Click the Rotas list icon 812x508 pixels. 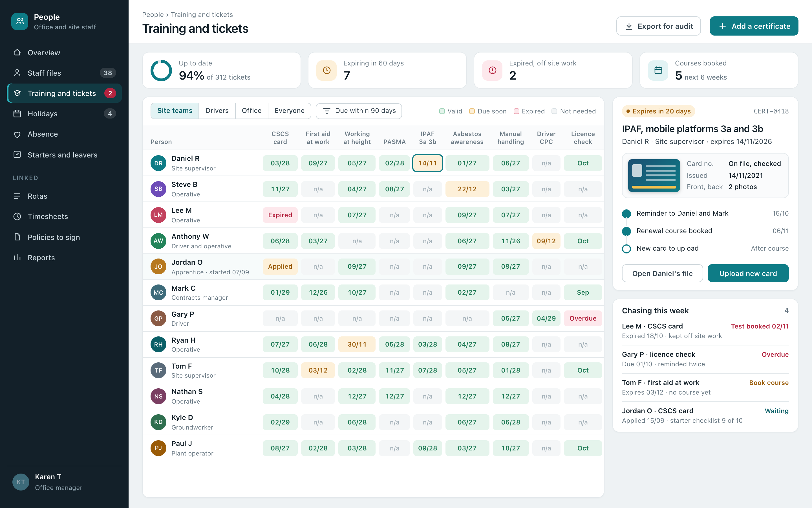point(17,196)
